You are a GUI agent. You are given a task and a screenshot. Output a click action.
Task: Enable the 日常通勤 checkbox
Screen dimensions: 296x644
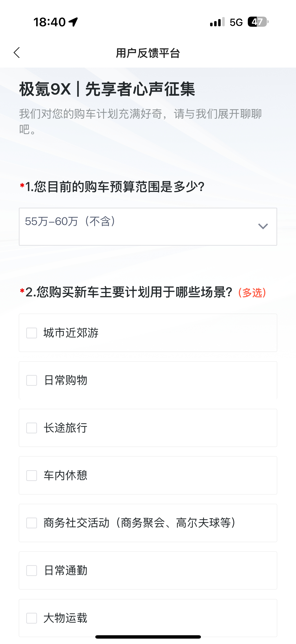[32, 571]
